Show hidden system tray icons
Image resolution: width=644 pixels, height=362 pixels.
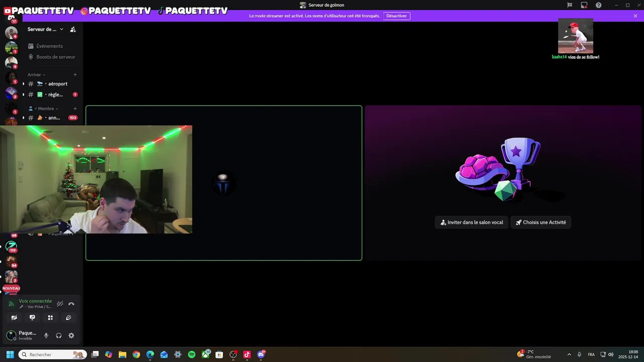click(x=569, y=354)
